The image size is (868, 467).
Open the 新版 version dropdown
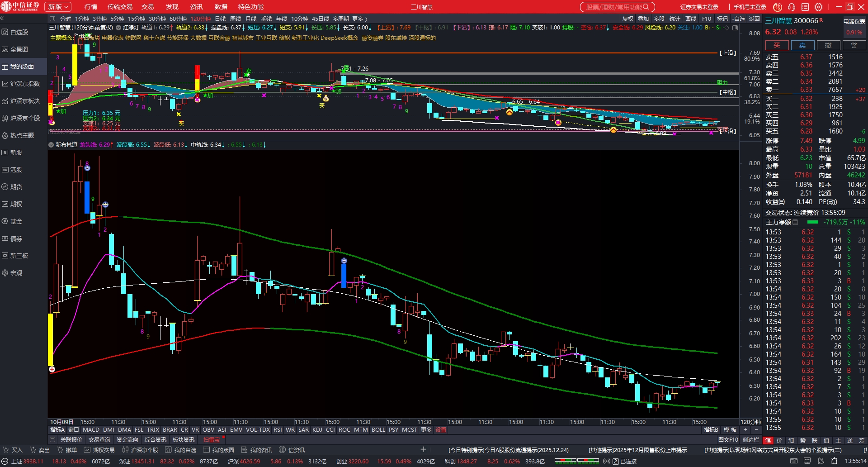(58, 7)
